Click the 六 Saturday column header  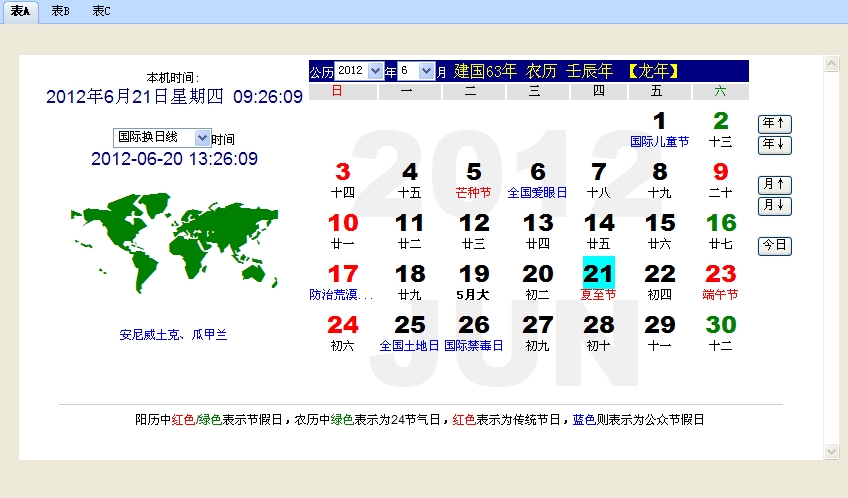coord(720,91)
